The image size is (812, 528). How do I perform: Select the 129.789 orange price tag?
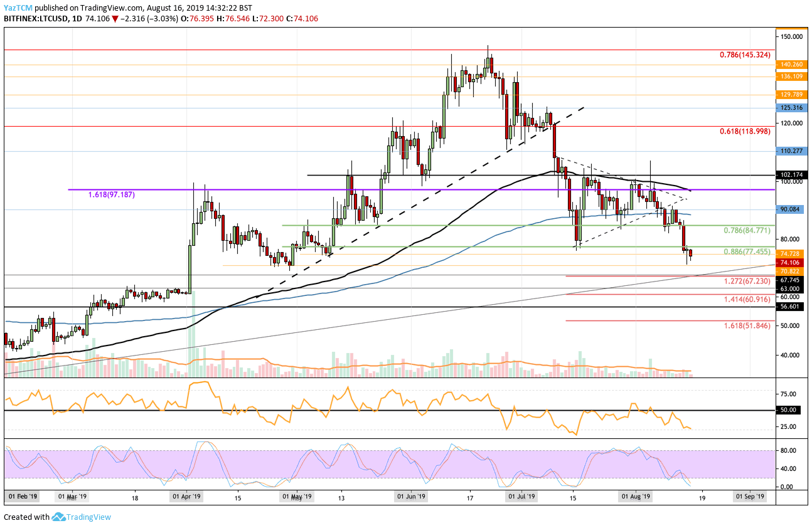[791, 95]
